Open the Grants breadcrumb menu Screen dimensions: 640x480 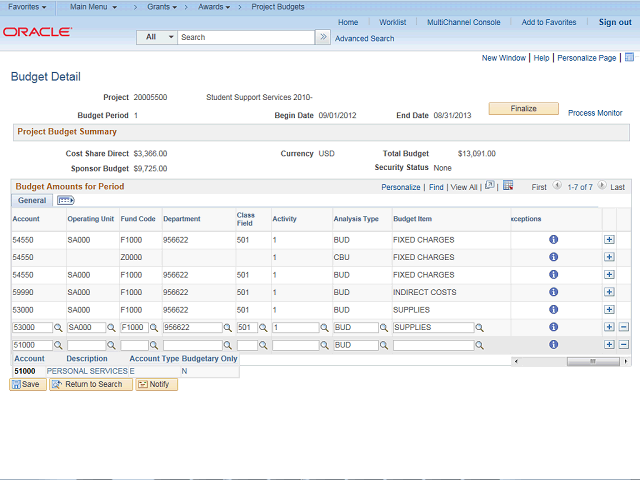pyautogui.click(x=161, y=7)
